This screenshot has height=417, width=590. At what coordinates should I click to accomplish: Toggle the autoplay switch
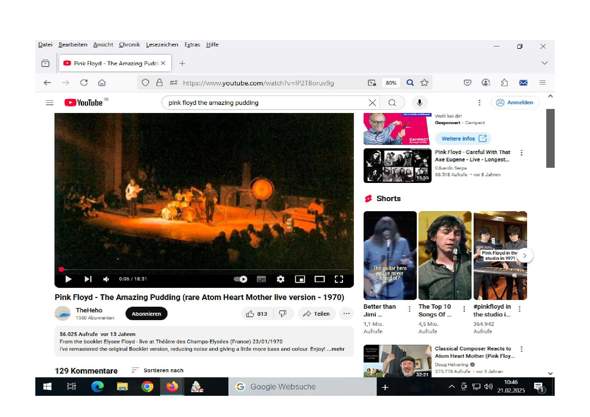tap(240, 279)
